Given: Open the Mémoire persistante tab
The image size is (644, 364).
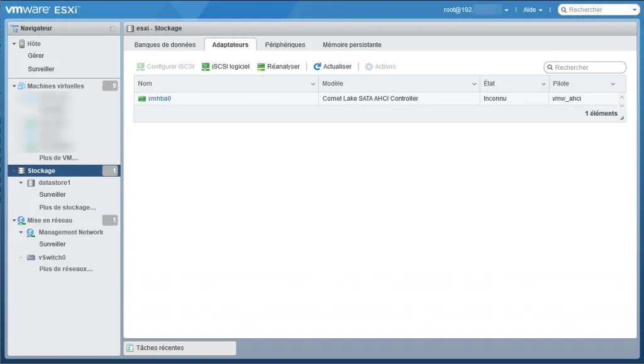Looking at the screenshot, I should click(x=352, y=45).
